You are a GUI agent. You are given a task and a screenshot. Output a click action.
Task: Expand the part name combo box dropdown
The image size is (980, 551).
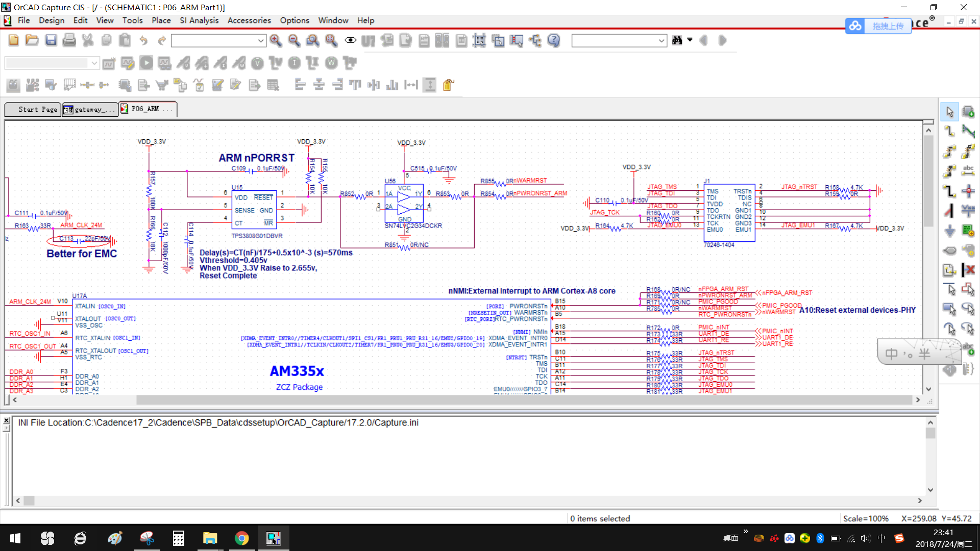[261, 40]
